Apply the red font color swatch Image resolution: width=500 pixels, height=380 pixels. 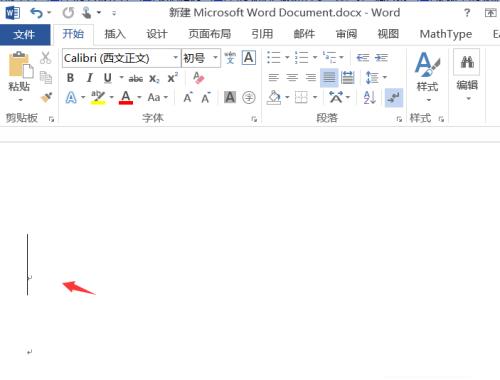click(x=126, y=98)
